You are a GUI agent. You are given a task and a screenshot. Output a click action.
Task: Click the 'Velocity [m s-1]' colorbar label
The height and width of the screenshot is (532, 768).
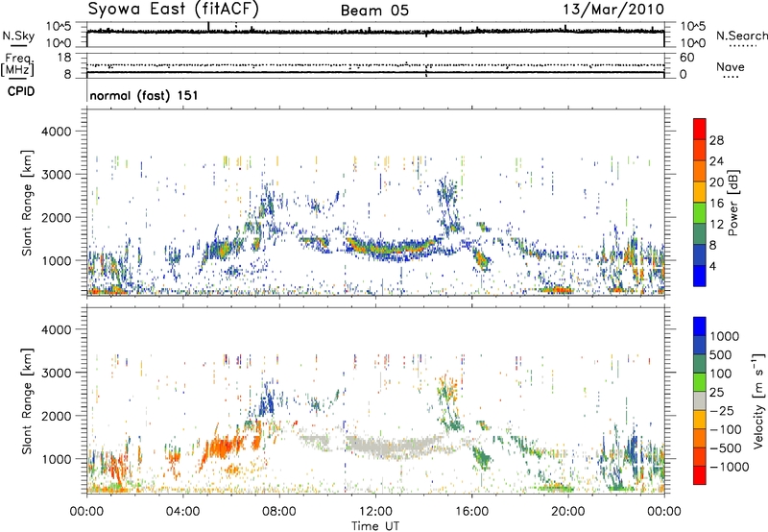[x=758, y=400]
